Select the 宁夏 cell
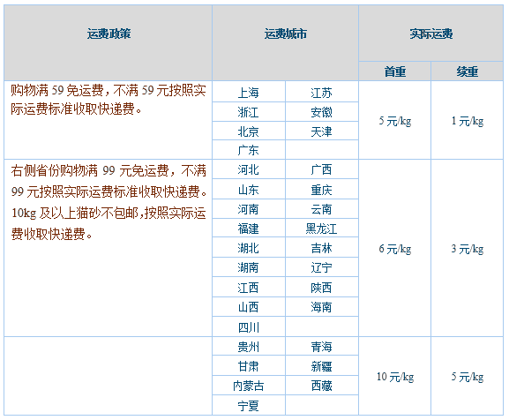The image size is (509, 420). point(249,406)
